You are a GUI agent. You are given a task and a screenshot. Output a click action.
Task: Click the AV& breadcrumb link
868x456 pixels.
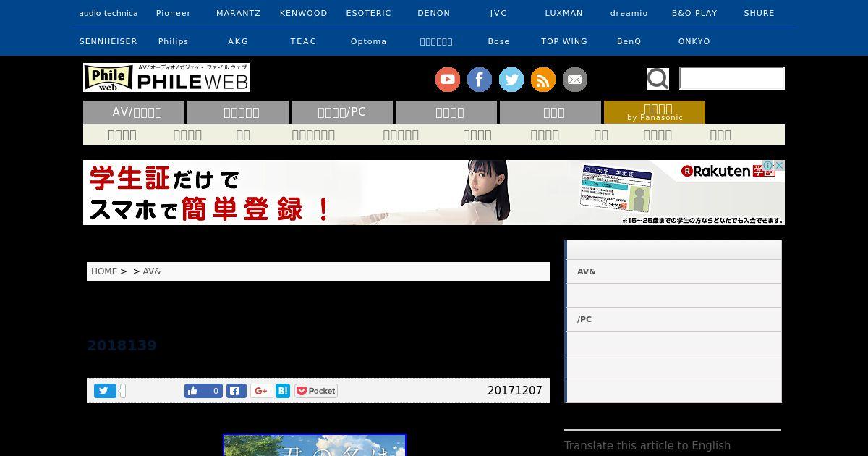point(152,271)
